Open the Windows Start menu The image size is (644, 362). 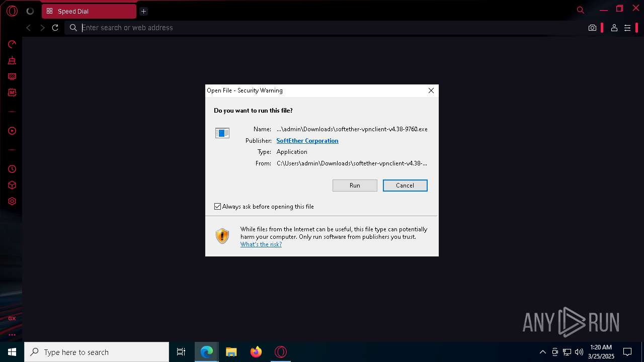[x=12, y=352]
